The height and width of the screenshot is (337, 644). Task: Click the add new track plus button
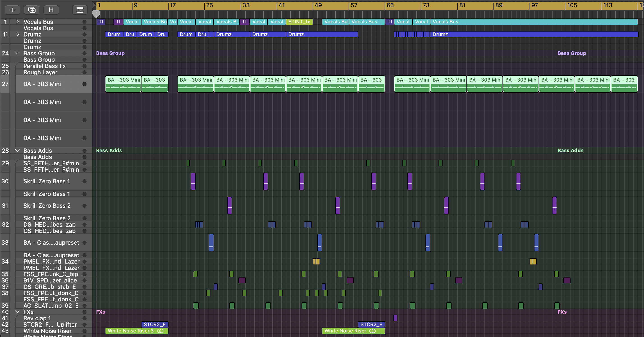12,10
